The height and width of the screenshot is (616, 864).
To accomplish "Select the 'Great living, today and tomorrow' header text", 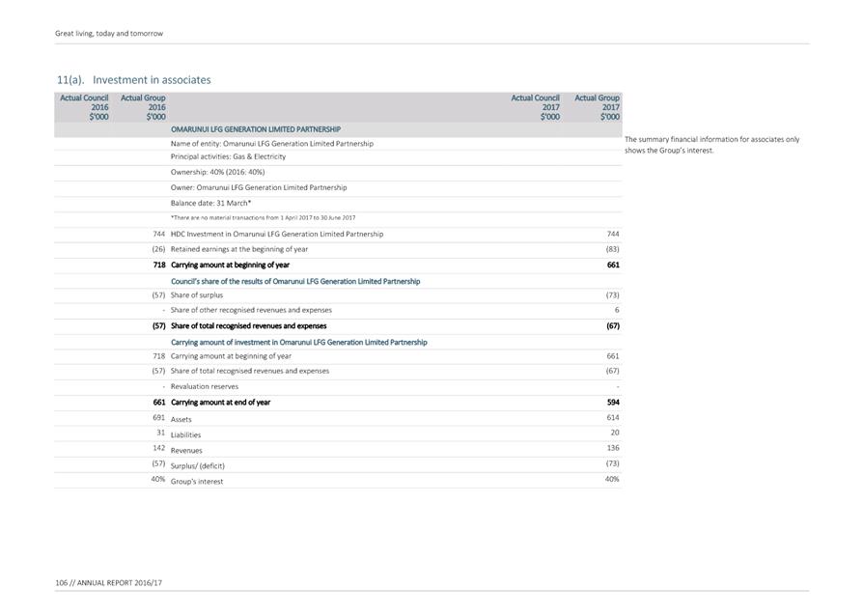I will pos(109,33).
